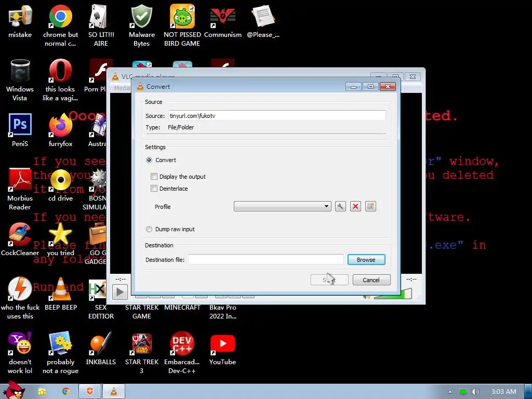Edit selected profile with wrench icon
Viewport: 532px width, 399px height.
(x=340, y=206)
